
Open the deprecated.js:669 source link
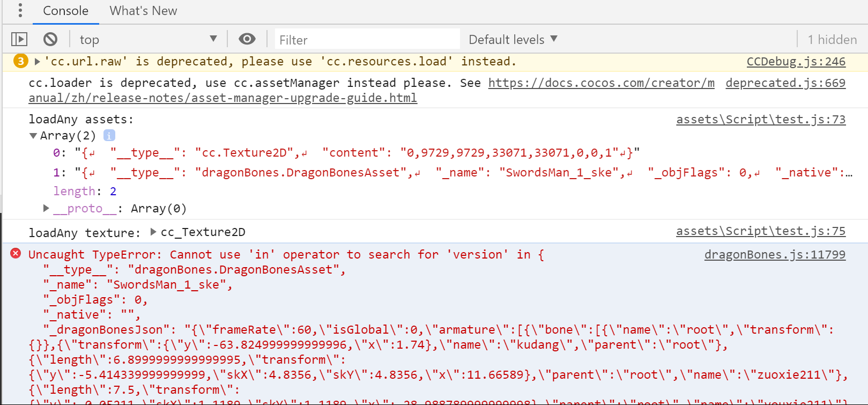[785, 83]
